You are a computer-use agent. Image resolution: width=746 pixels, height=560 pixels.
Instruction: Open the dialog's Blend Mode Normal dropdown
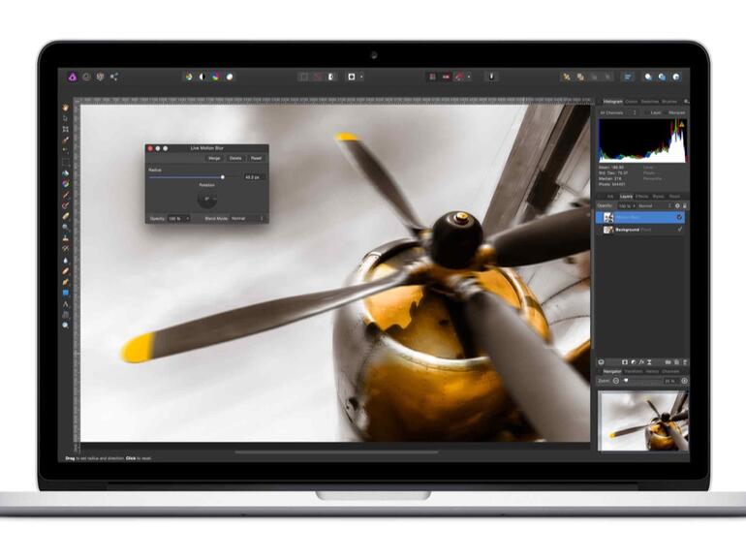point(247,218)
